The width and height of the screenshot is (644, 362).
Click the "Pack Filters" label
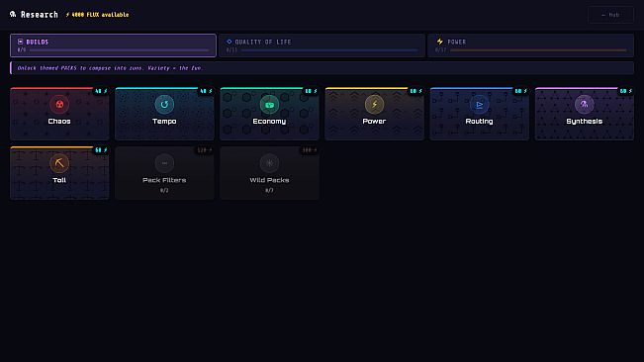(164, 180)
